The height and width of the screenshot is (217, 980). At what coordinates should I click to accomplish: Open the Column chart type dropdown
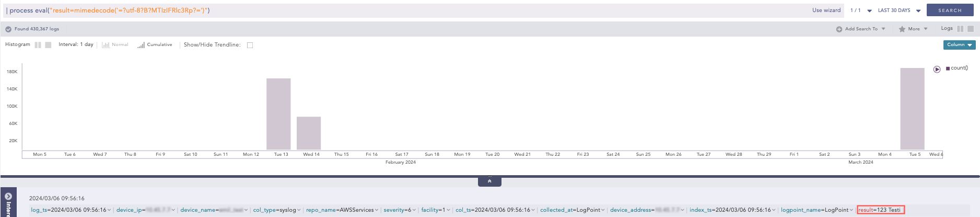point(959,45)
